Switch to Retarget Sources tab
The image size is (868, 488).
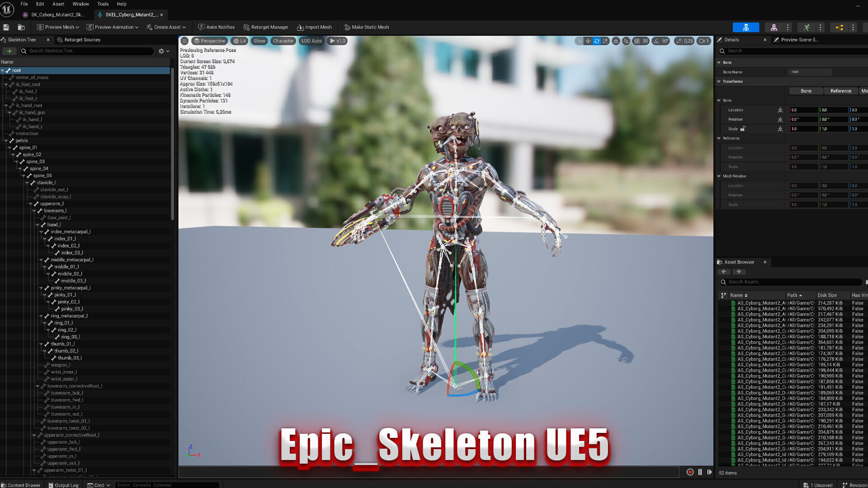(x=79, y=40)
